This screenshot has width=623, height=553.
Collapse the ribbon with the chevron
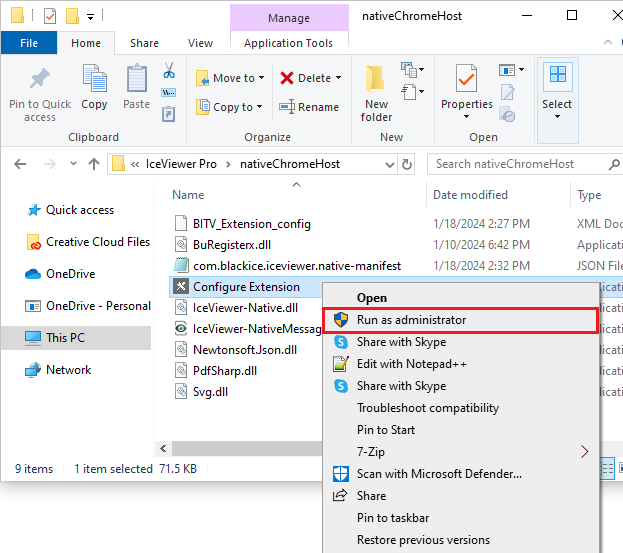(608, 42)
